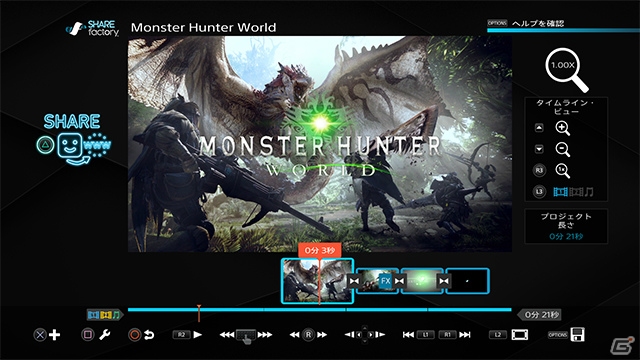Click the SHARE neon logo

click(72, 121)
